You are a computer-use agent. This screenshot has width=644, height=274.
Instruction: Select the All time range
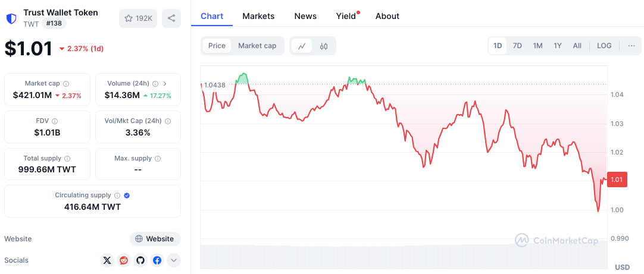[x=577, y=46]
